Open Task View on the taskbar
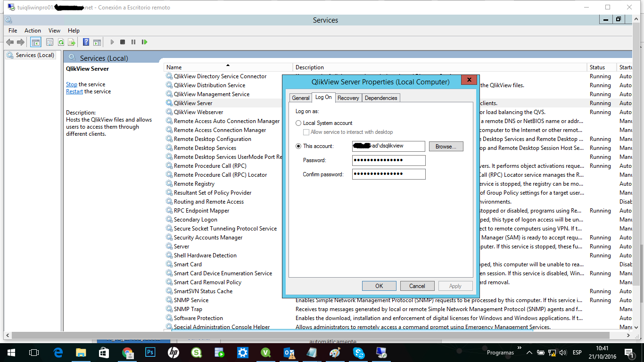The image size is (644, 362). (x=34, y=353)
